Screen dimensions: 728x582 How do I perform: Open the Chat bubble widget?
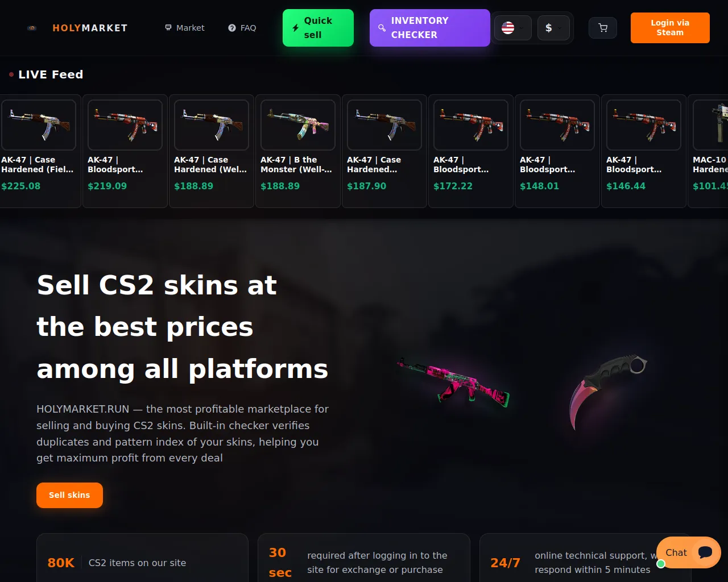[x=689, y=552]
